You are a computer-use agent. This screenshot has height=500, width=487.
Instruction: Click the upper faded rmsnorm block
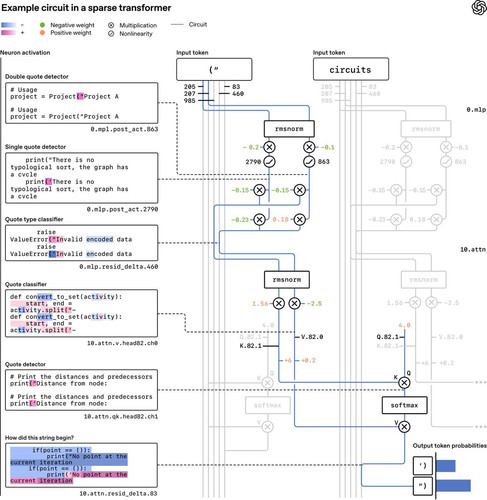tap(426, 129)
